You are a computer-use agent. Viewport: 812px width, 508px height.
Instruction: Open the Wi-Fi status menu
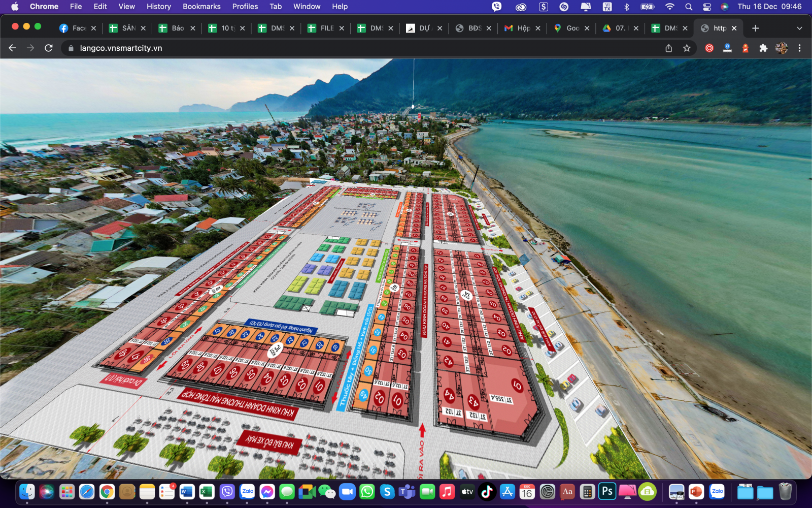coord(670,7)
